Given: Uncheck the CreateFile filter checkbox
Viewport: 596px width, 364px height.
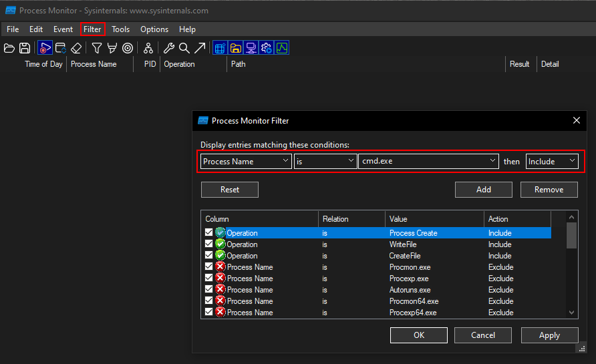Looking at the screenshot, I should [208, 255].
